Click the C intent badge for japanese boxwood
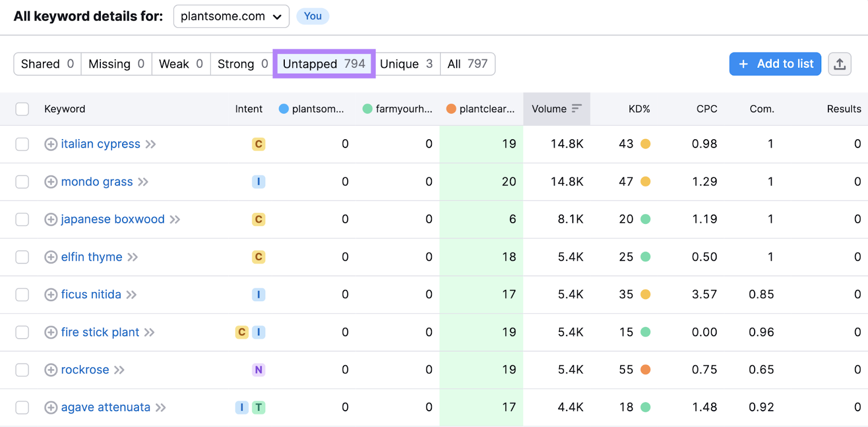The height and width of the screenshot is (427, 868). point(259,219)
